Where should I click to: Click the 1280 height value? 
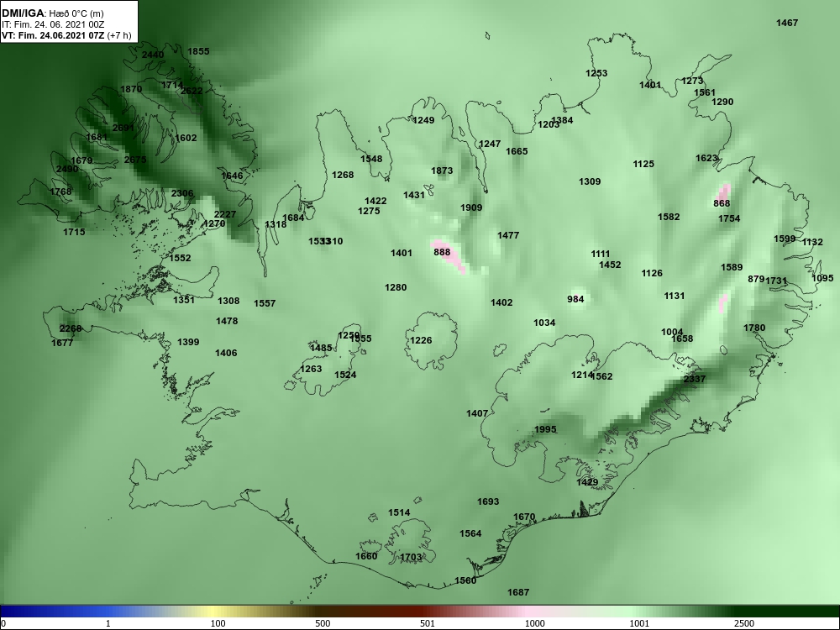click(x=396, y=287)
